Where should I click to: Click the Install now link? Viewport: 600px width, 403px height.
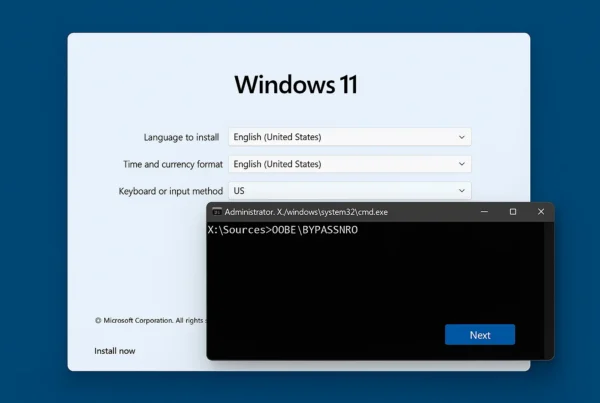pyautogui.click(x=115, y=351)
